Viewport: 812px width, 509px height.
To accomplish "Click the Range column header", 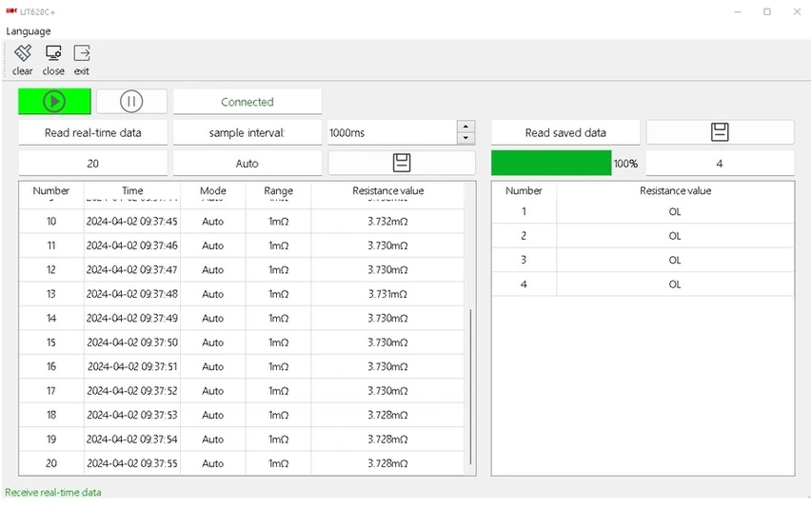I will pyautogui.click(x=278, y=190).
